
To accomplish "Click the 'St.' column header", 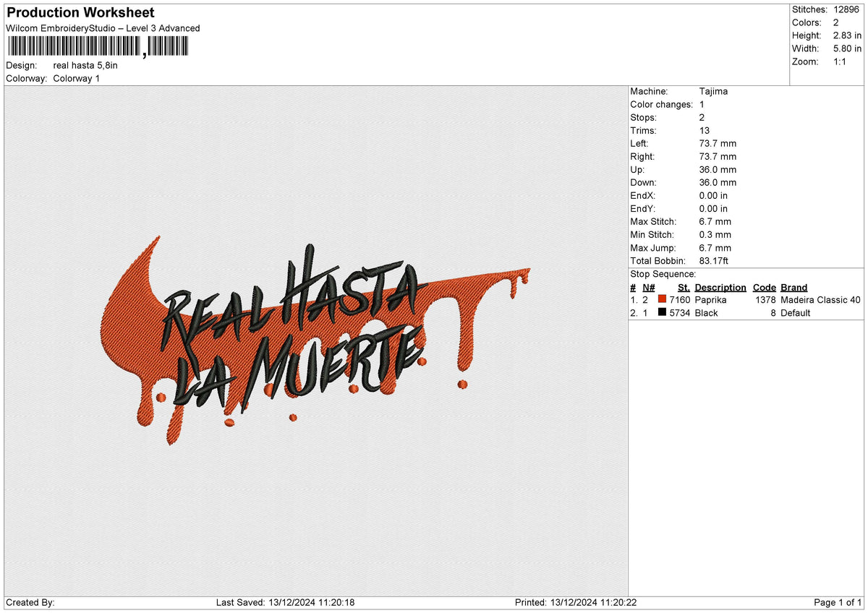I will pyautogui.click(x=684, y=287).
